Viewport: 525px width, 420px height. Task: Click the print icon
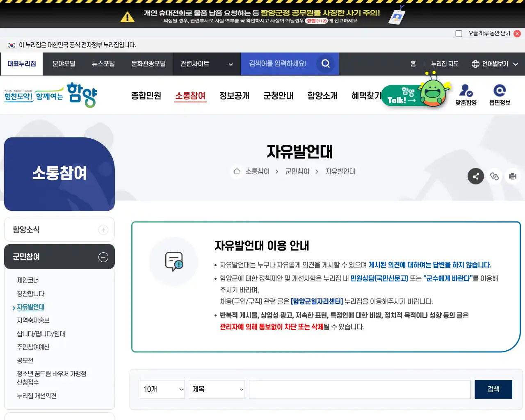(513, 176)
